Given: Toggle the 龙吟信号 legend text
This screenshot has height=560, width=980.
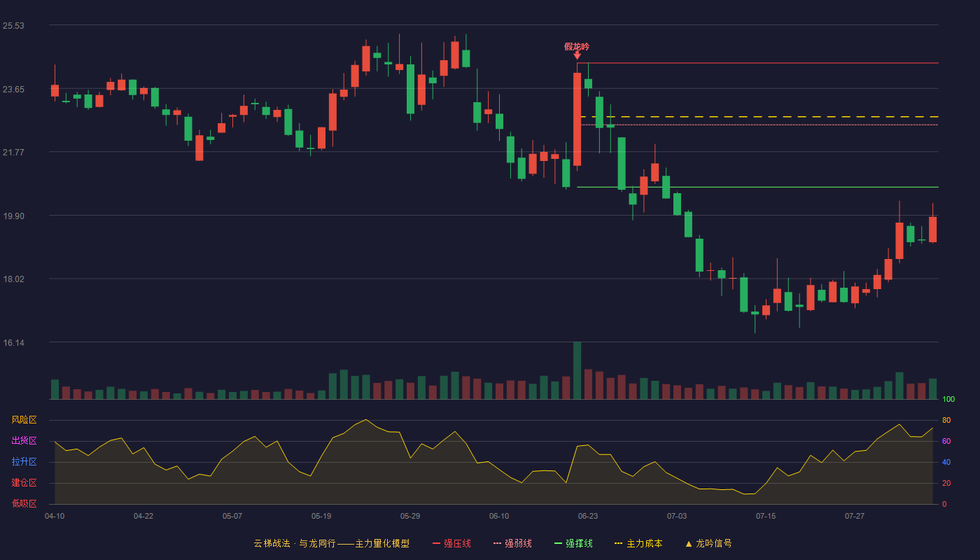Looking at the screenshot, I should [x=714, y=544].
